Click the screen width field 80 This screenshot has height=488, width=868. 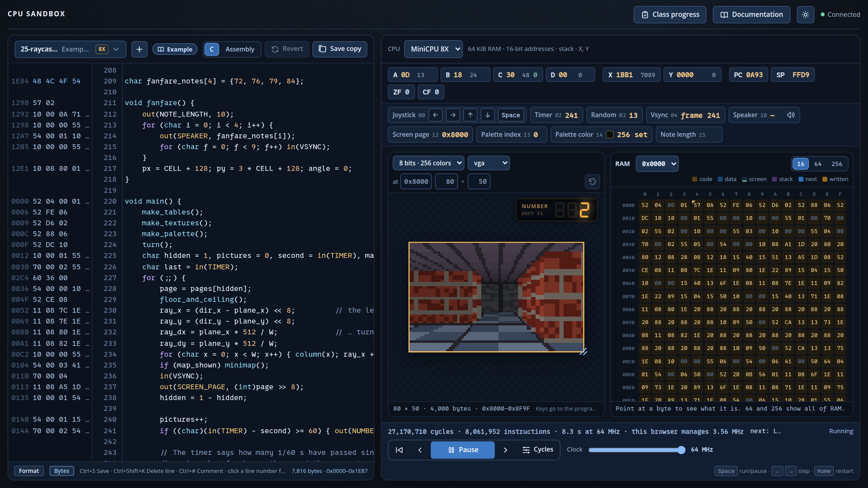click(446, 182)
